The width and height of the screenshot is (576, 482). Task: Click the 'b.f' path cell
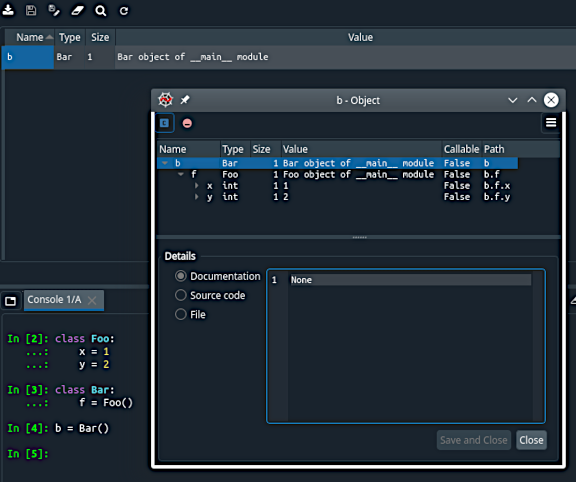tap(492, 174)
